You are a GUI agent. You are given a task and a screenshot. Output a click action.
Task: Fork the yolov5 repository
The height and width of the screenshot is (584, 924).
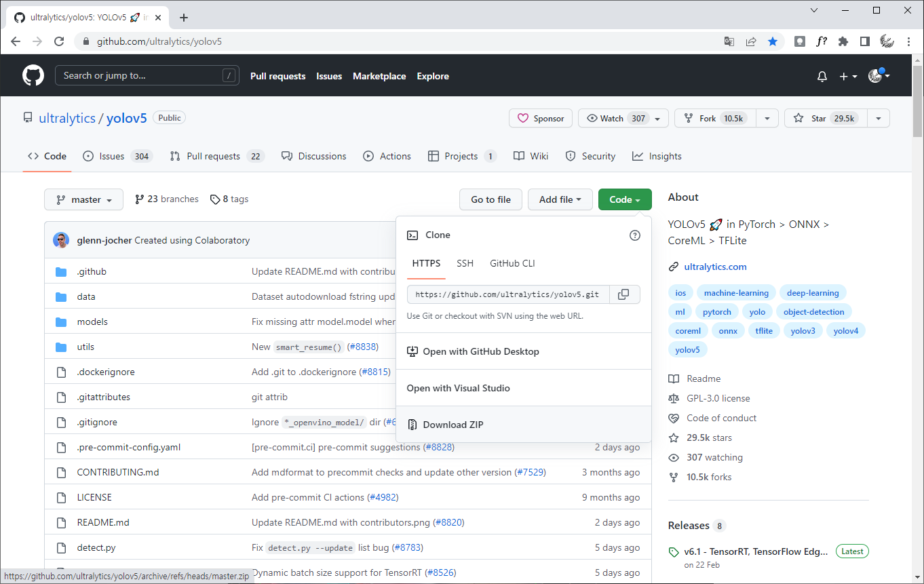715,118
